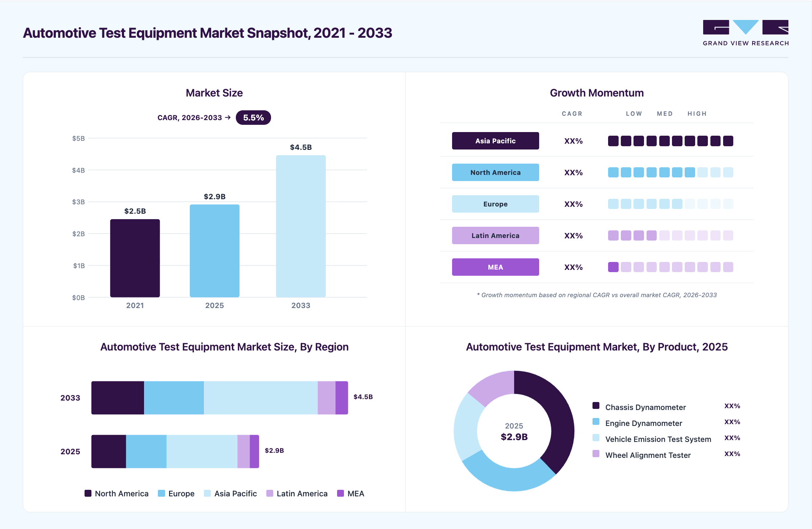Click the North America XX% CAGR value
The width and height of the screenshot is (812, 529).
pos(573,173)
